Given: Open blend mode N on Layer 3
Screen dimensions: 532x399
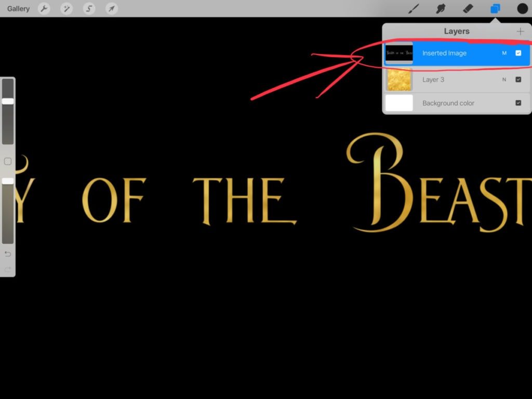Looking at the screenshot, I should pos(504,79).
